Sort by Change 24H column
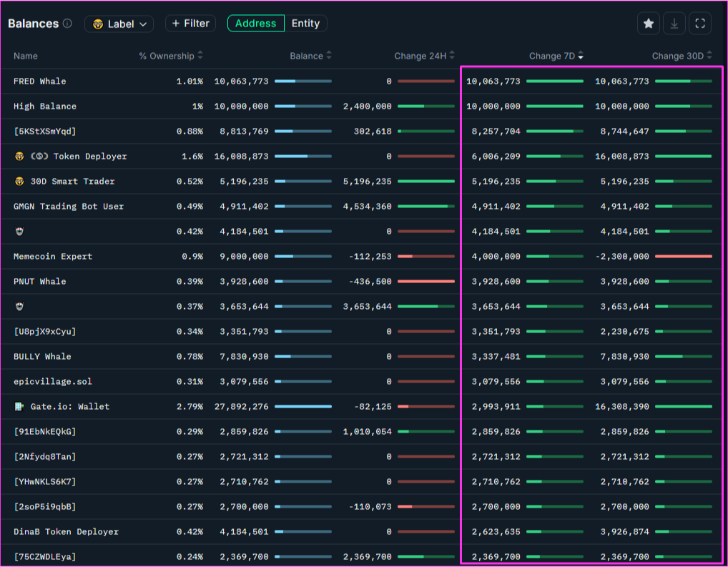Viewport: 728px width, 567px height. [424, 56]
